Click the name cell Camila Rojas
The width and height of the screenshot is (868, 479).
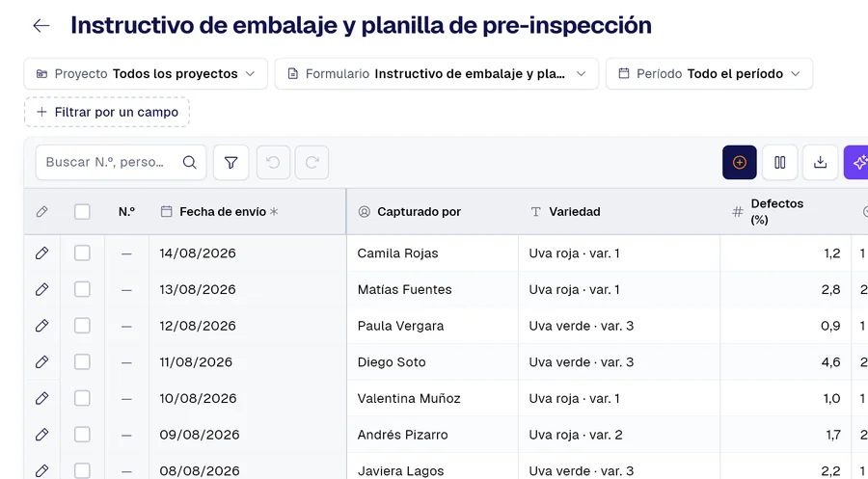[433, 253]
